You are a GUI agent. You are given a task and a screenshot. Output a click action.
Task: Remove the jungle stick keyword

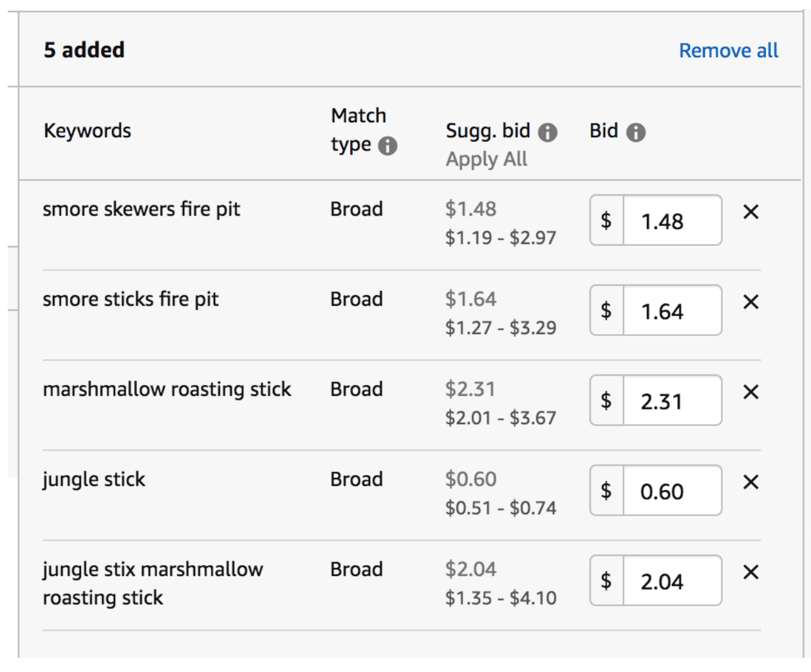point(751,482)
